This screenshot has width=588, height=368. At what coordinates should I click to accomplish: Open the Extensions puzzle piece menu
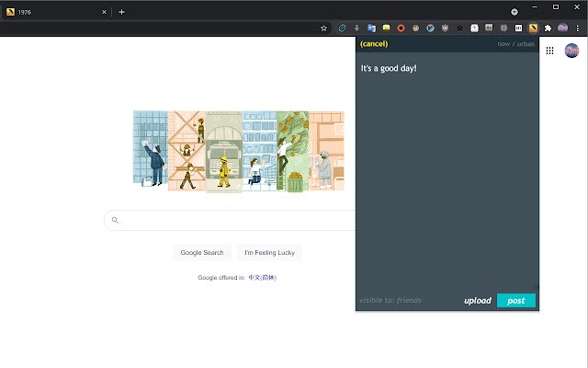548,29
